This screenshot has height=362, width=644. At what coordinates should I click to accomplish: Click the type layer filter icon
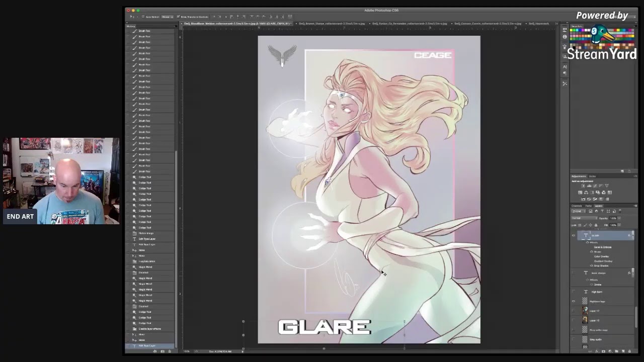602,211
